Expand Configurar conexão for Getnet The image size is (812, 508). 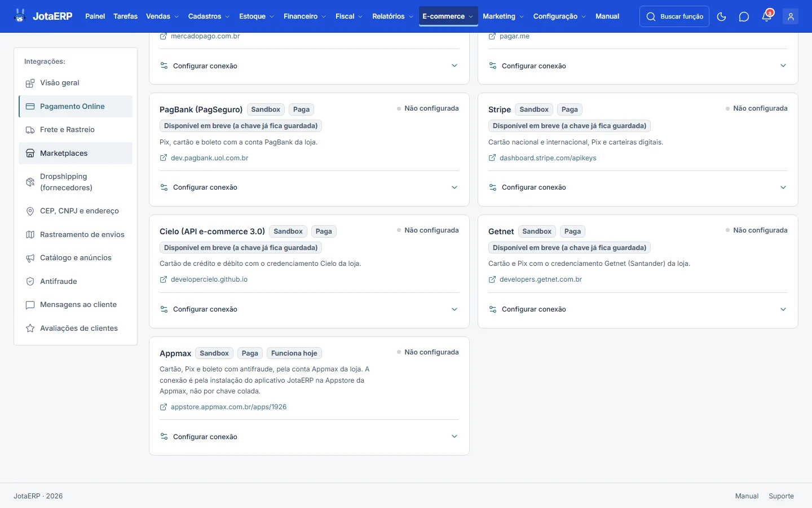[638, 309]
